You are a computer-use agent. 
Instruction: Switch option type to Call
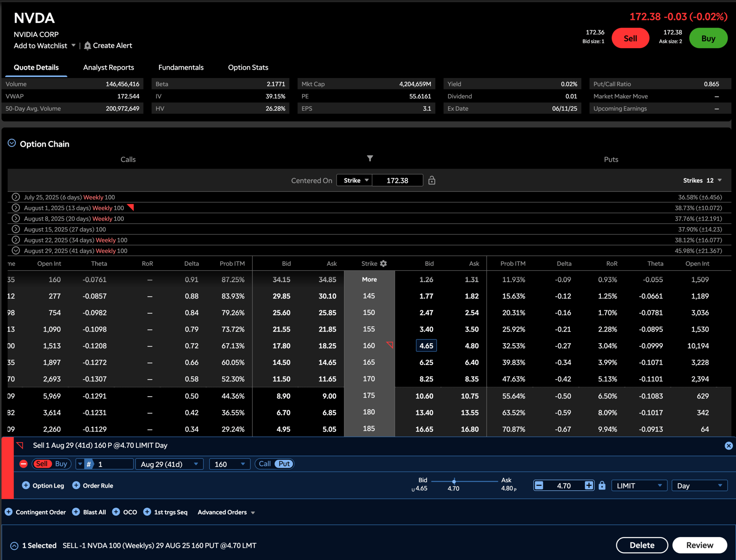pos(265,464)
